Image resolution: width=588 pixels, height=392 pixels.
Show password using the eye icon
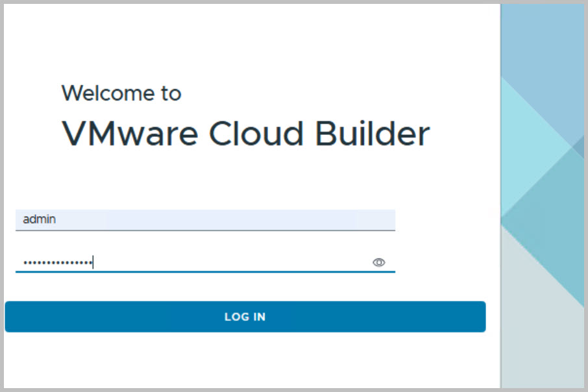(379, 263)
